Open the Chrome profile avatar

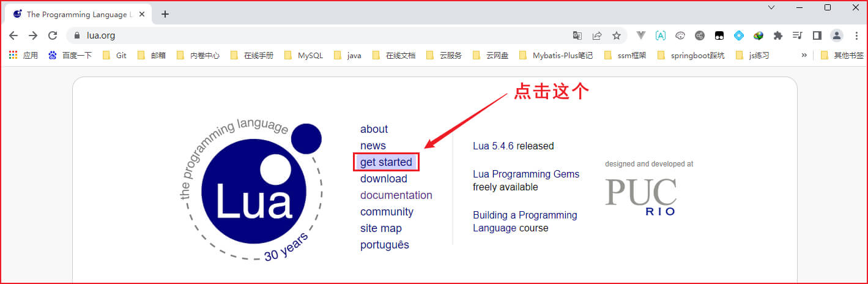(837, 35)
